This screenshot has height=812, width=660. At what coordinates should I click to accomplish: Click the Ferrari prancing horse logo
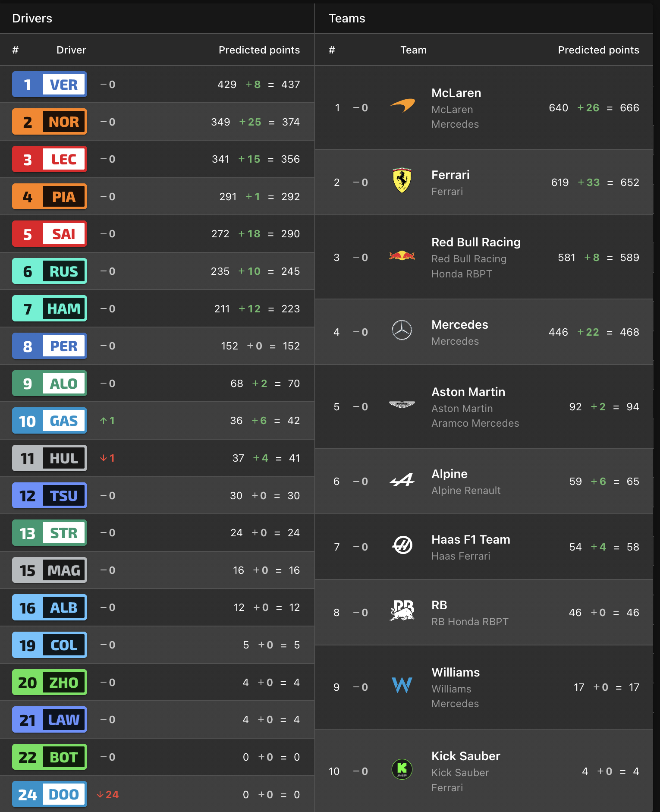pyautogui.click(x=402, y=180)
